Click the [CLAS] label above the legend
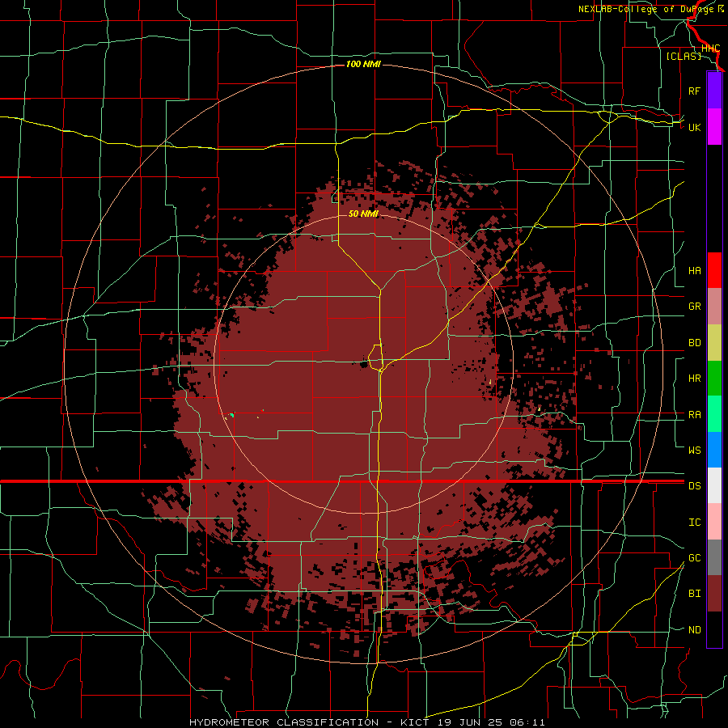 click(x=684, y=56)
